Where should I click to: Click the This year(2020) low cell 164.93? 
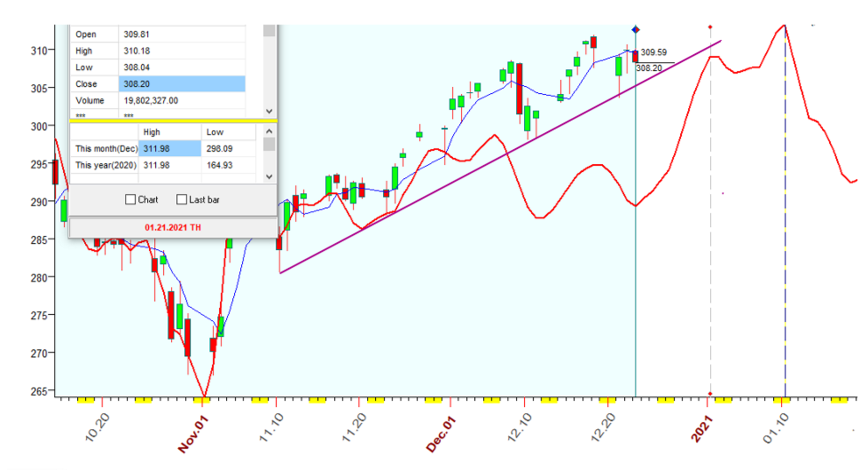[x=229, y=165]
